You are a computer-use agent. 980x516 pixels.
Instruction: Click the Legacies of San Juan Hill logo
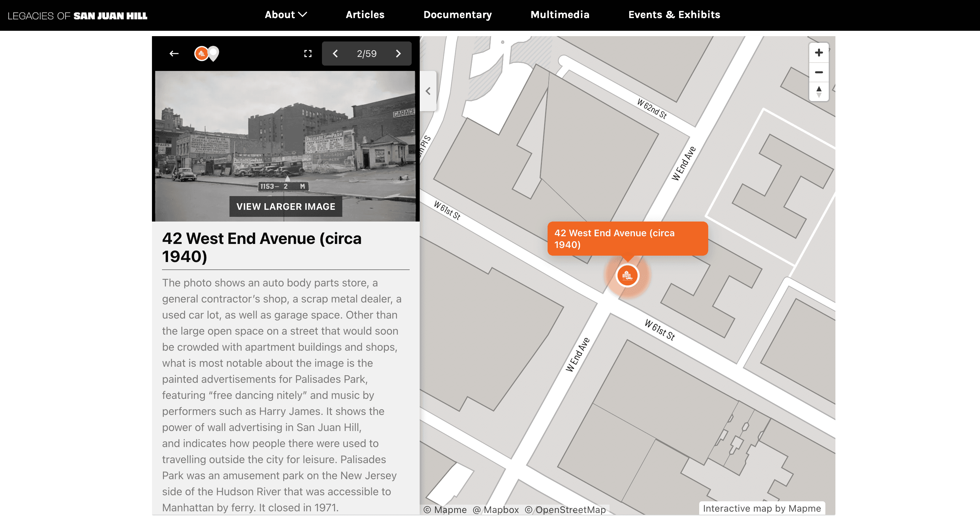click(78, 16)
